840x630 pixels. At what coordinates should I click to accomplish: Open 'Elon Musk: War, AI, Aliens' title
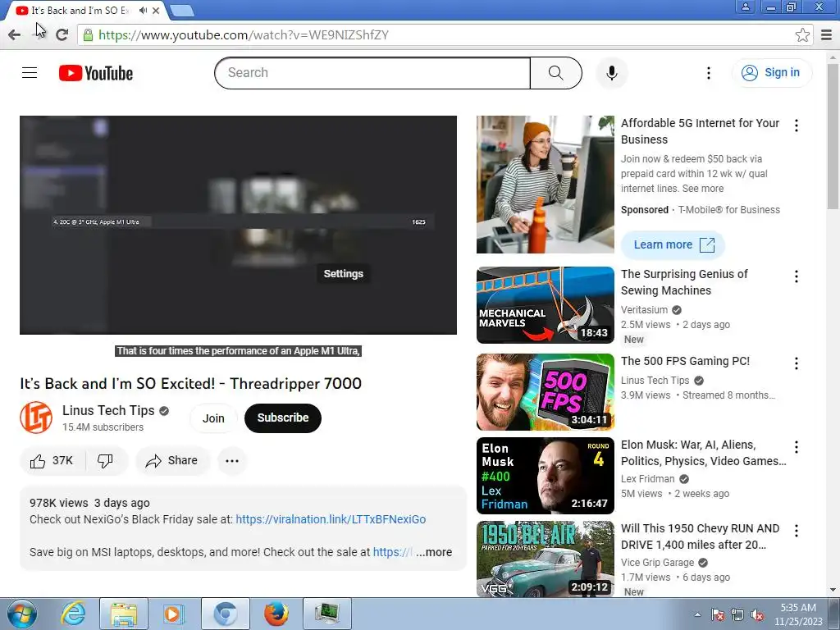[703, 453]
